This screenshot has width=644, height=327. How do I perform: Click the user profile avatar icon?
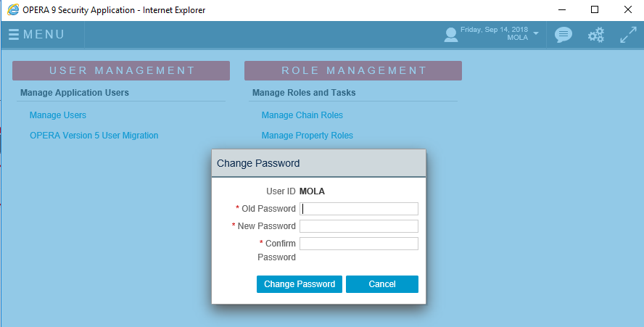(451, 35)
